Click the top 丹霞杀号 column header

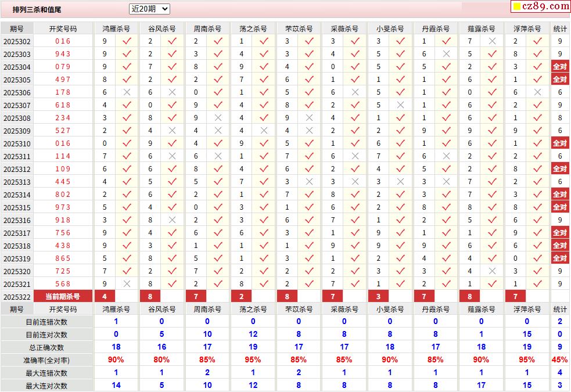click(436, 28)
